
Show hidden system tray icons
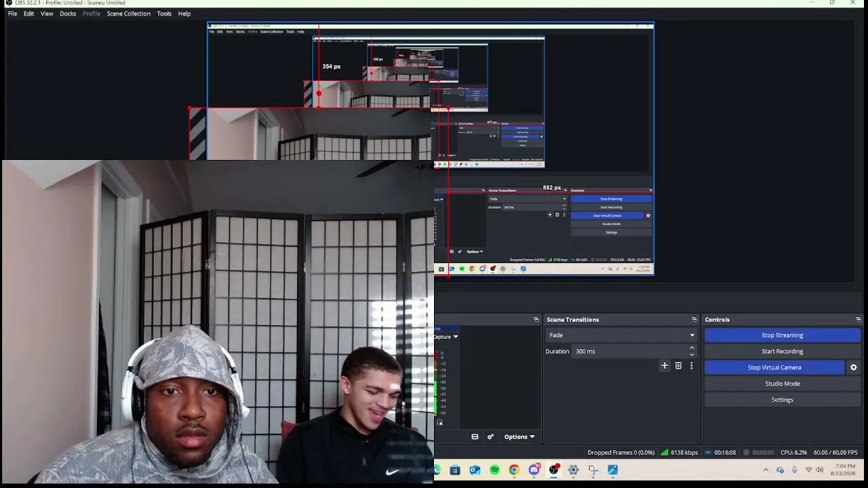(x=766, y=470)
